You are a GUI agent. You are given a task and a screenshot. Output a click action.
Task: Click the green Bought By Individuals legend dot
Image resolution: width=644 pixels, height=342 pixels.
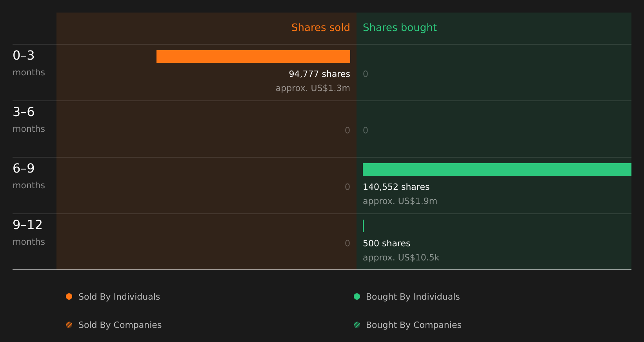pyautogui.click(x=357, y=297)
